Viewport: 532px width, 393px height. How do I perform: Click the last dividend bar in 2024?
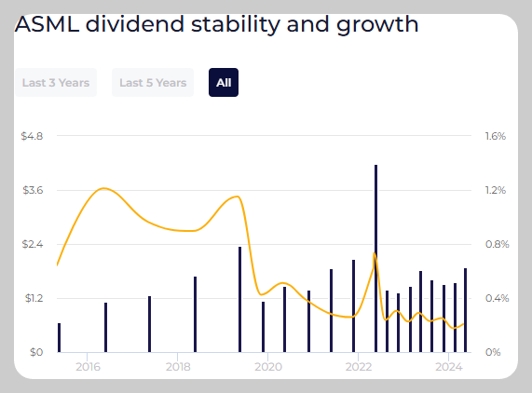point(466,310)
